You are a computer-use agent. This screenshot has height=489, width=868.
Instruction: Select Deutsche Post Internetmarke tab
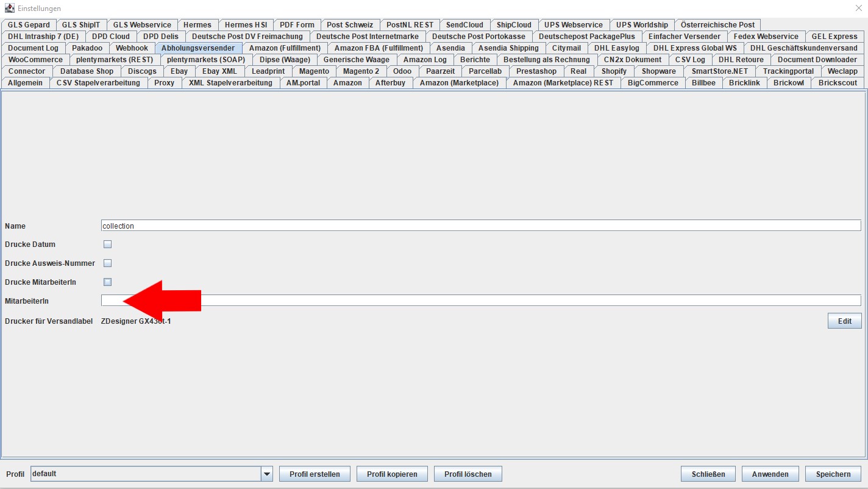coord(368,37)
